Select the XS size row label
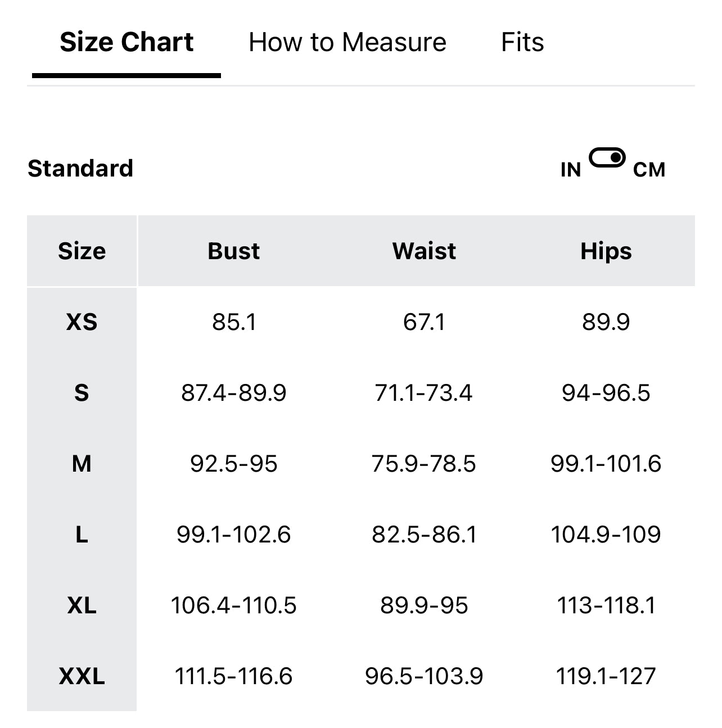The height and width of the screenshot is (728, 722). point(82,322)
